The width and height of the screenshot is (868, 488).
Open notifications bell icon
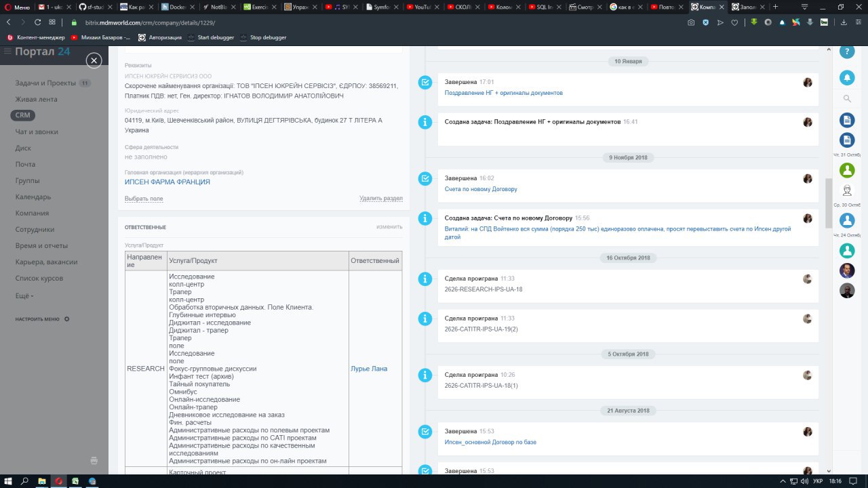pyautogui.click(x=847, y=77)
